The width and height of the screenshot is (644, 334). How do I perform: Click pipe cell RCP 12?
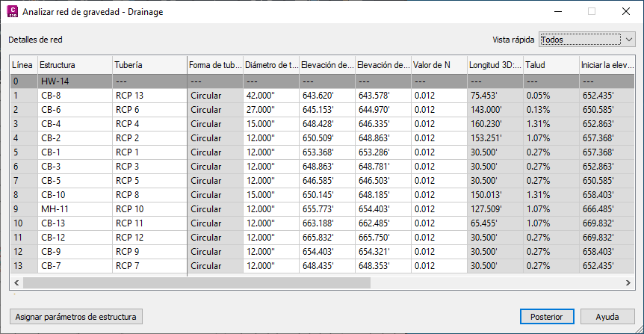(x=149, y=237)
